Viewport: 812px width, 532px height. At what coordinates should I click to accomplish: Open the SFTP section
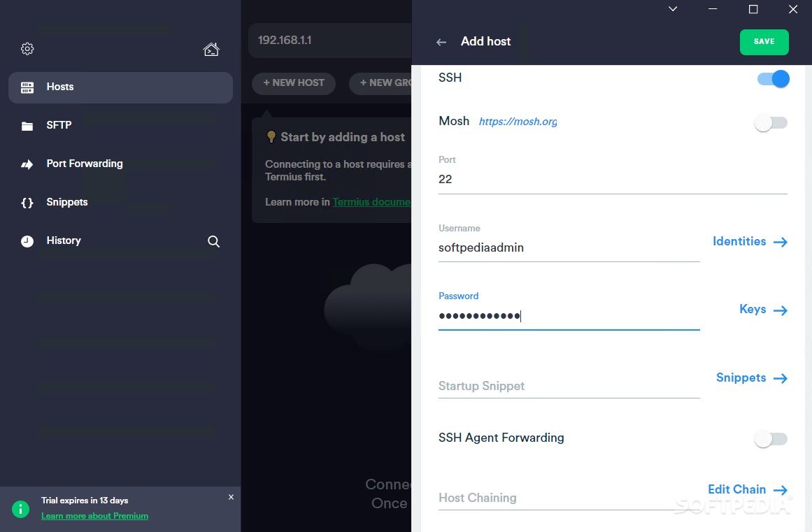[59, 125]
